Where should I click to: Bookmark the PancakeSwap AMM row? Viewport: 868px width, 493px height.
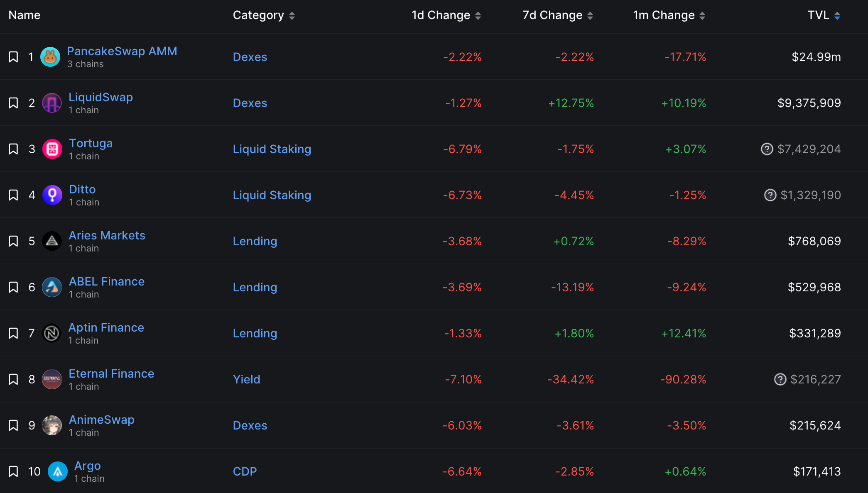click(13, 57)
